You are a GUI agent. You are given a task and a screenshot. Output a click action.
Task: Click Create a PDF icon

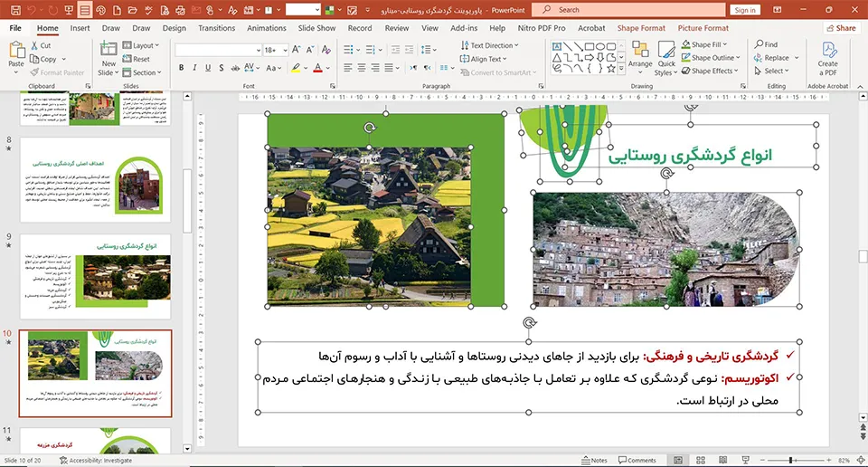(828, 58)
